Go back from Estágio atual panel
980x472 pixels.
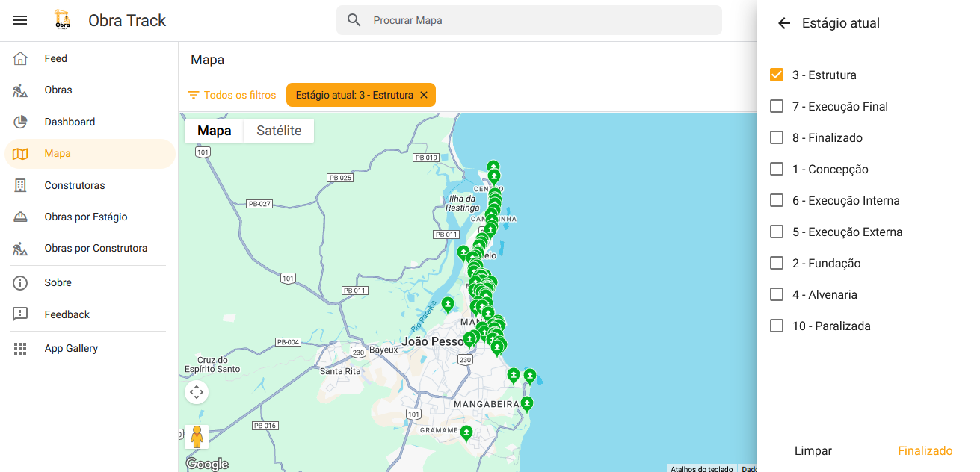[783, 23]
